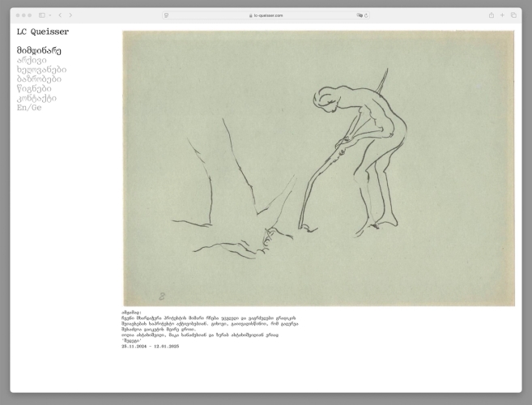Open a new tab with plus icon
Viewport: 532px width, 405px height.
pos(503,15)
